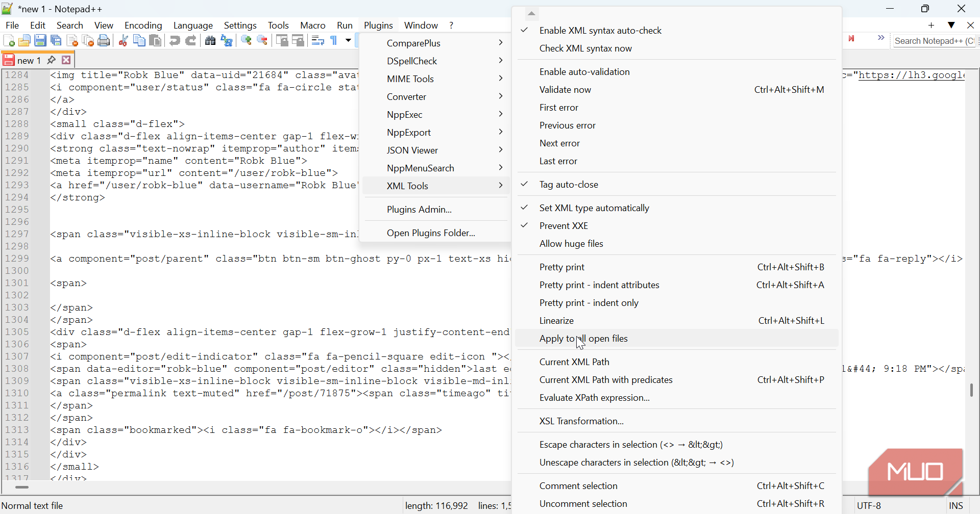Toggle Apply to all open files
Image resolution: width=980 pixels, height=514 pixels.
[x=676, y=339]
